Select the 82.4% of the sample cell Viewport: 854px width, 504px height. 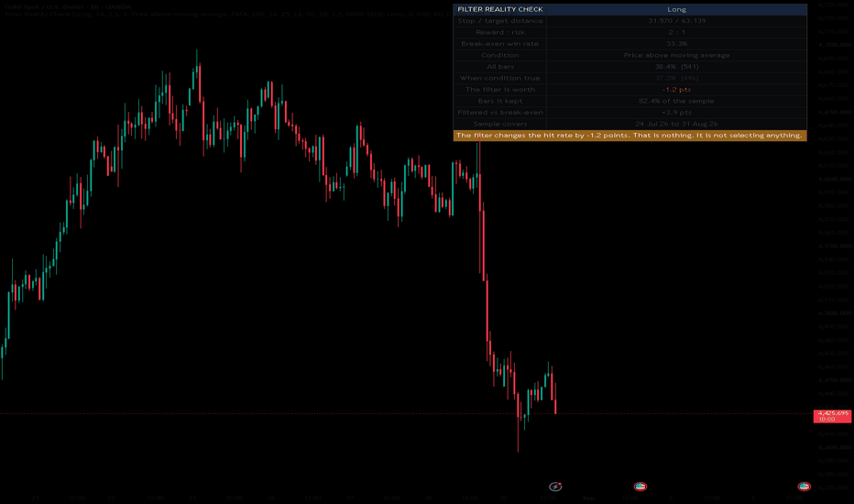[x=676, y=101]
